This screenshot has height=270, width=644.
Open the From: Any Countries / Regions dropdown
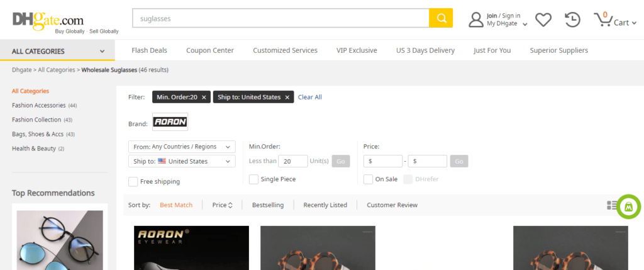[182, 147]
